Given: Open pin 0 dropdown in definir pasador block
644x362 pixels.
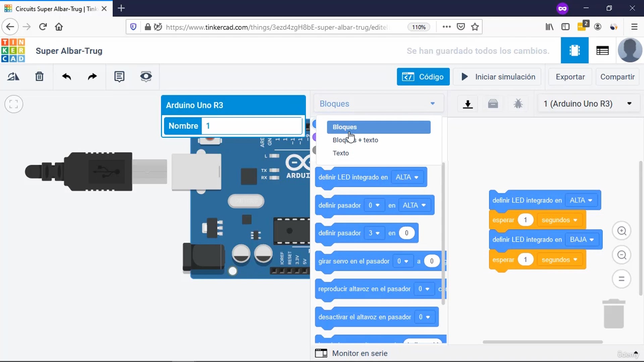Looking at the screenshot, I should 374,205.
